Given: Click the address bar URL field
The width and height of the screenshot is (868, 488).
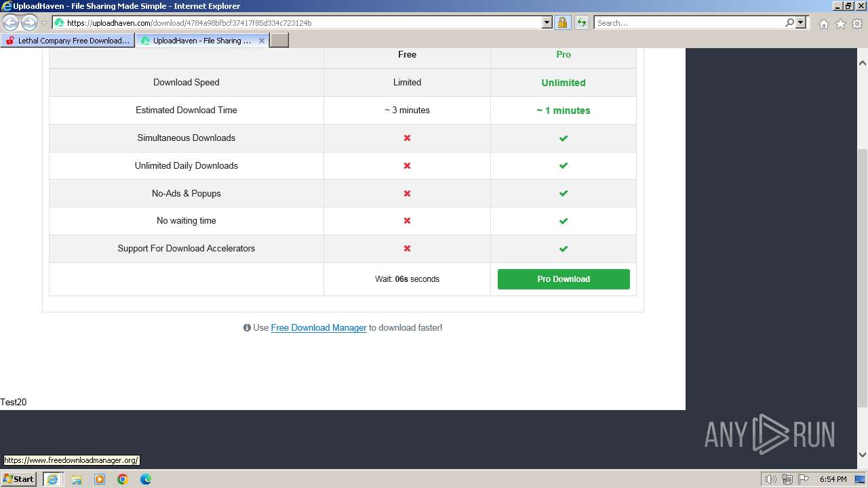Looking at the screenshot, I should click(296, 23).
